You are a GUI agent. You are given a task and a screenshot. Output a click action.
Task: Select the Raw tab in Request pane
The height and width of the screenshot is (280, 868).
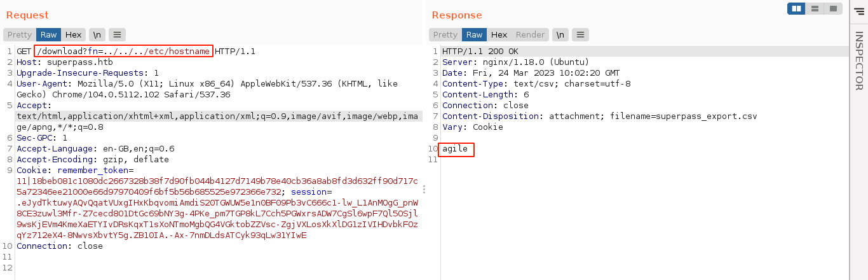pyautogui.click(x=49, y=34)
